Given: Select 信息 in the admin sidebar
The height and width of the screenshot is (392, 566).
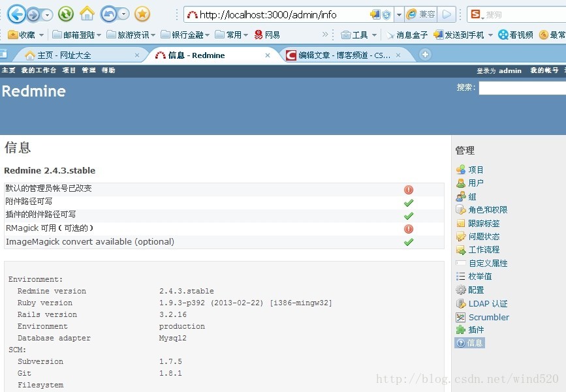Looking at the screenshot, I should 469,342.
